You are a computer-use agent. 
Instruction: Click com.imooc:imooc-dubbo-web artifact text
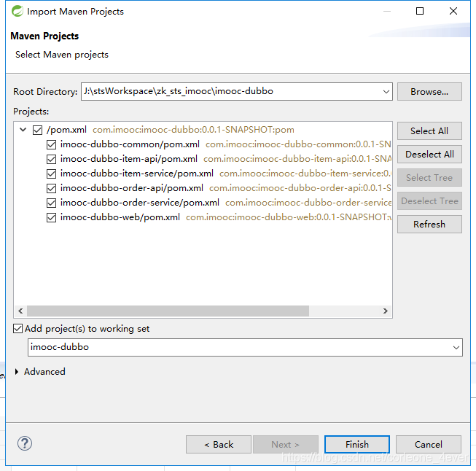point(289,217)
